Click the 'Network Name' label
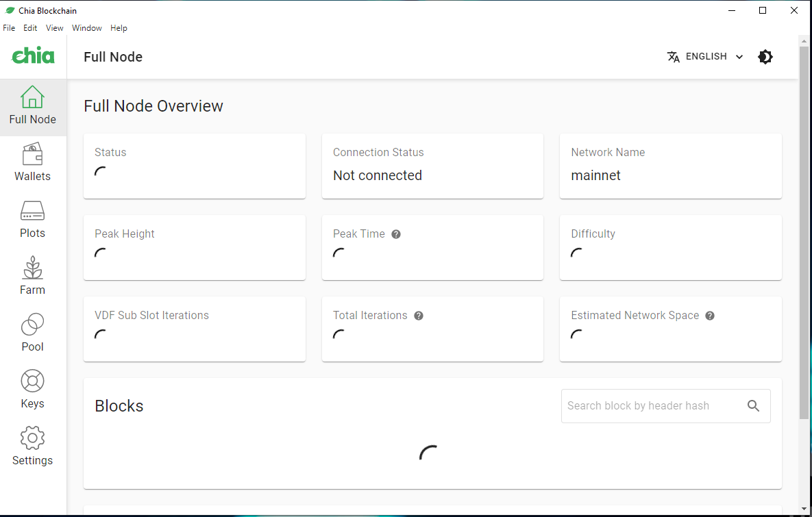The image size is (812, 517). point(608,153)
